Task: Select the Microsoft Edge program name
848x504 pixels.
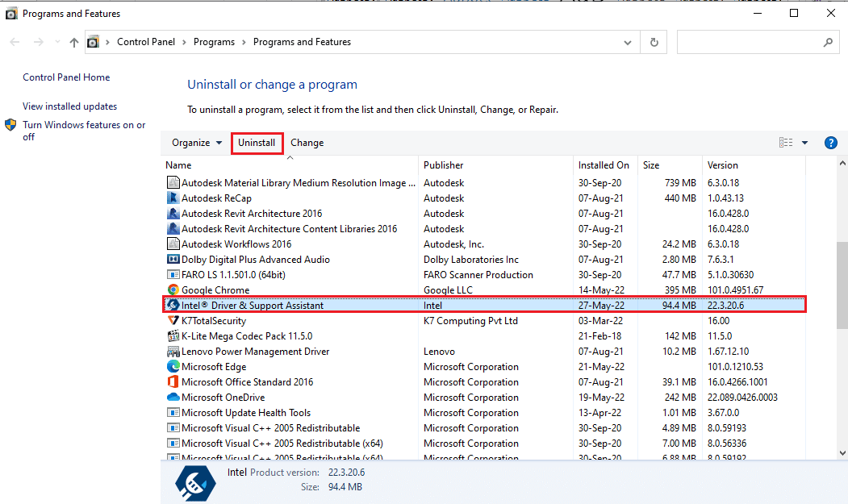Action: coord(214,367)
